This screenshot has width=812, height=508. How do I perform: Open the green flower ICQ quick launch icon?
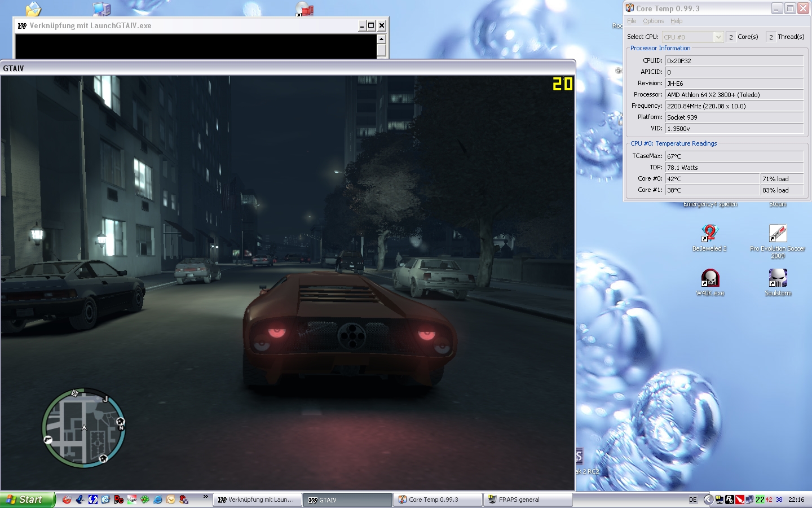(x=145, y=500)
